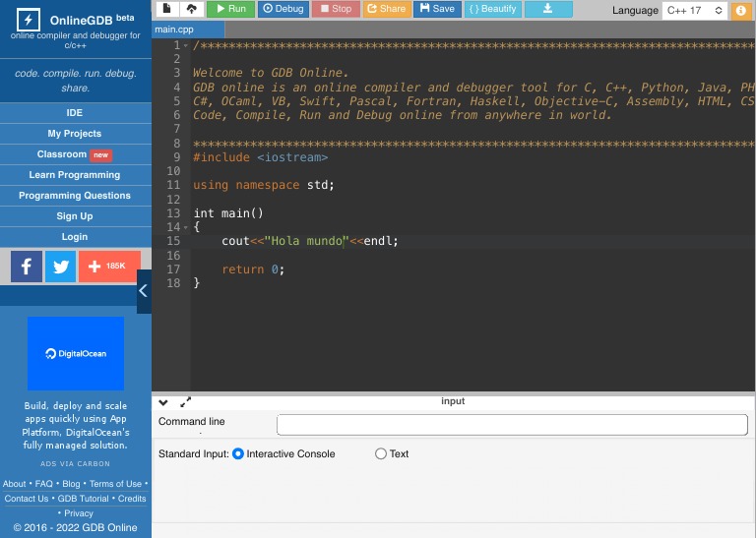Select the Interactive Console radio button

(238, 454)
